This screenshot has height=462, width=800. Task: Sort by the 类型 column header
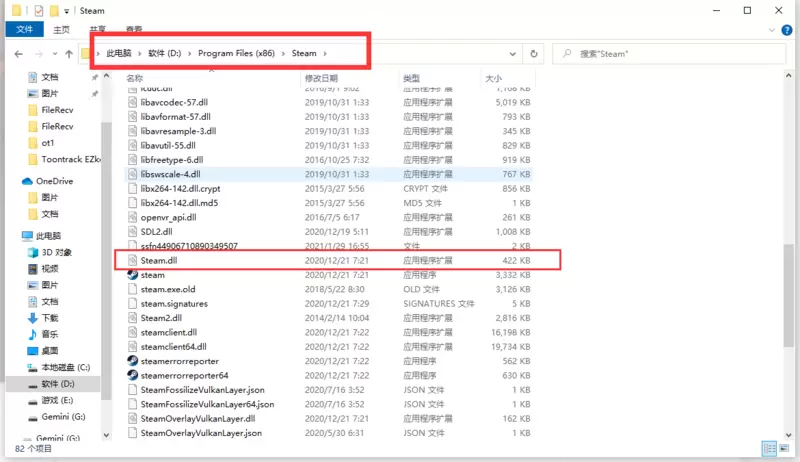(411, 78)
